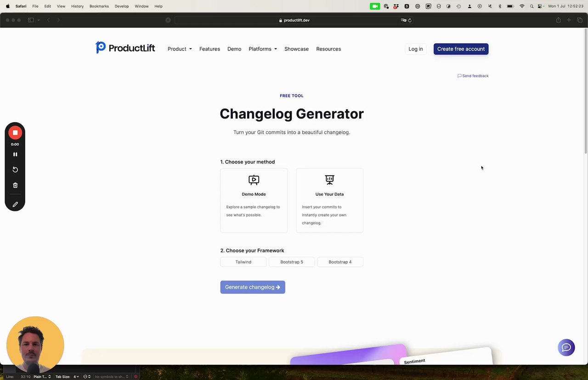588x380 pixels.
Task: Open the Apple menu
Action: 7,6
